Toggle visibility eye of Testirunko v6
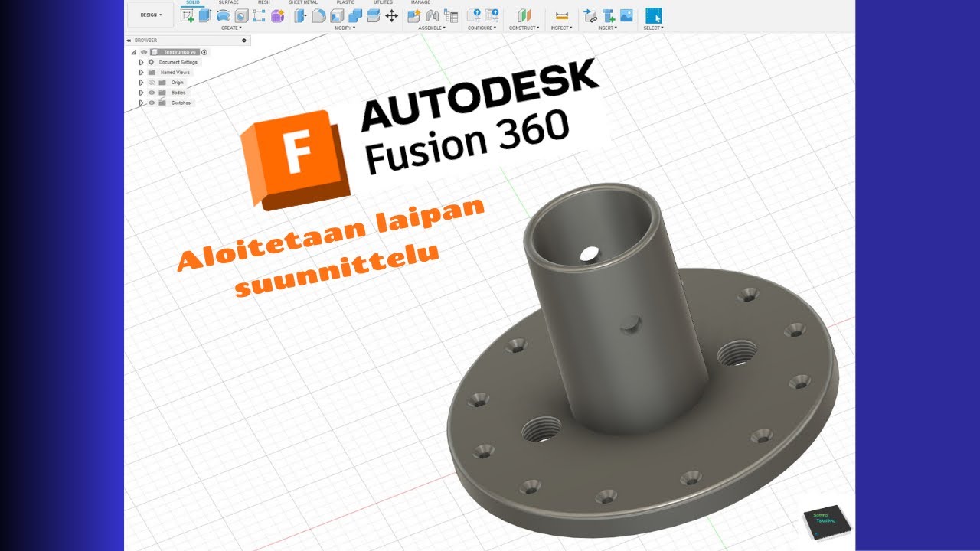This screenshot has width=980, height=551. (x=144, y=52)
